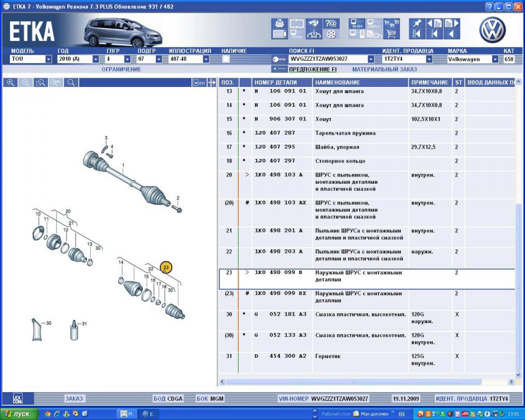
Task: Click Мои документы in the taskbar
Action: pos(371,414)
